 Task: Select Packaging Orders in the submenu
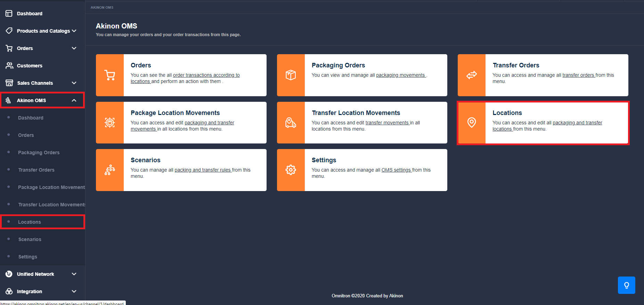tap(39, 152)
